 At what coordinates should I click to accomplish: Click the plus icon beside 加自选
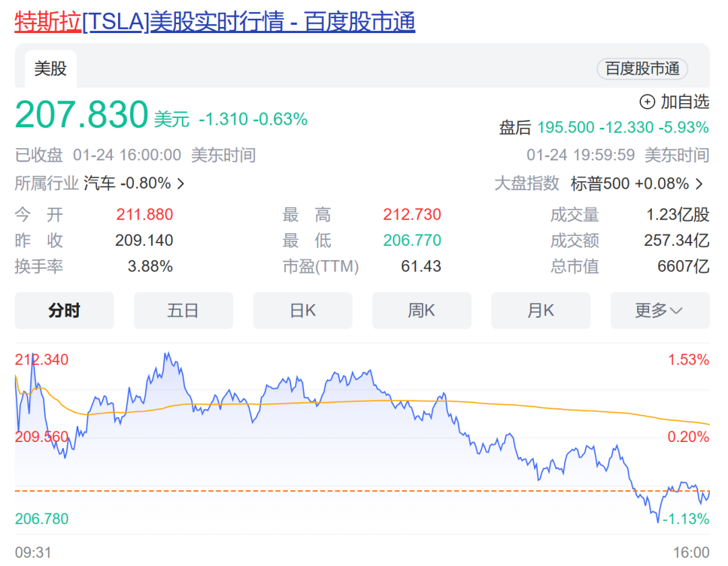point(647,102)
